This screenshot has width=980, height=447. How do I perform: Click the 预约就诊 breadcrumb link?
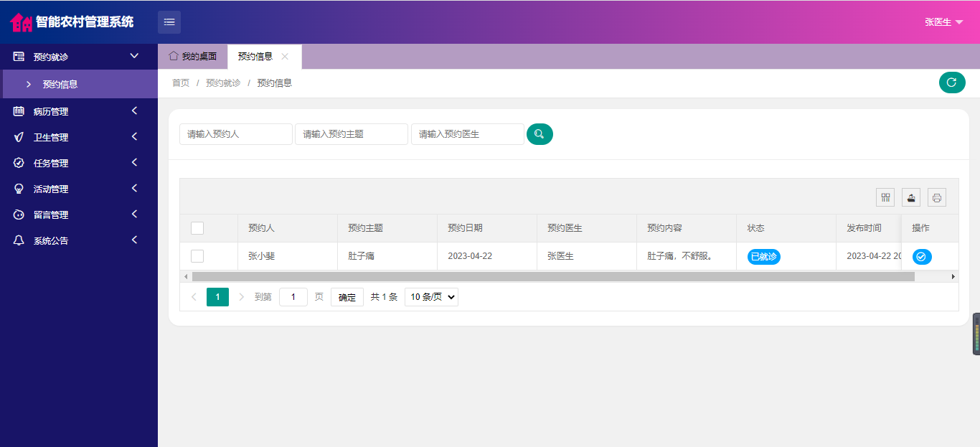pos(223,83)
